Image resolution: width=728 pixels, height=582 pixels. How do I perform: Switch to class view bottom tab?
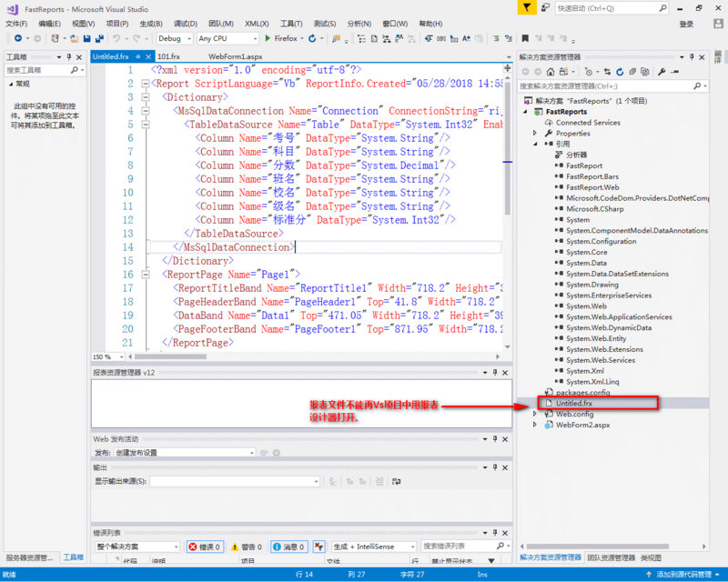(651, 557)
